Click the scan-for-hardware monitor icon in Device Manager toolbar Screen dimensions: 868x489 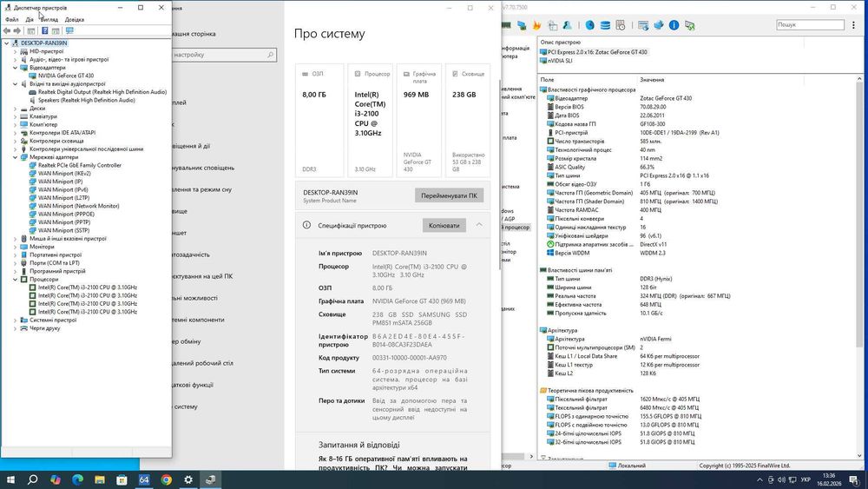[x=69, y=31]
